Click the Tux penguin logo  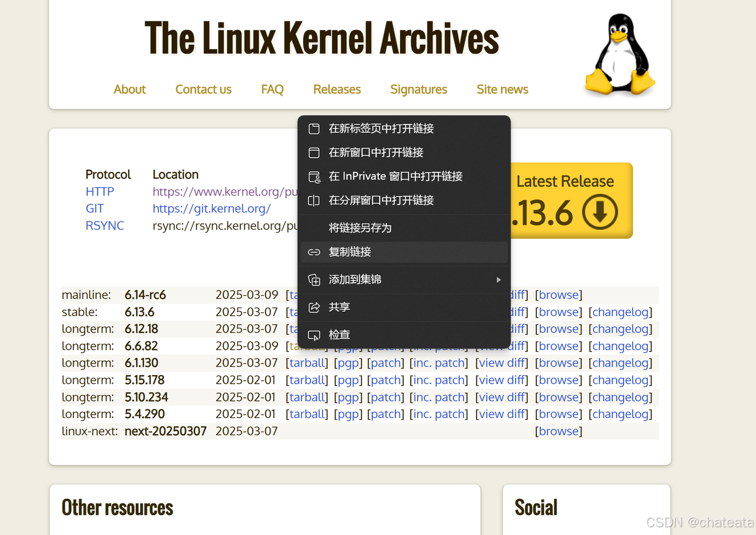[620, 55]
